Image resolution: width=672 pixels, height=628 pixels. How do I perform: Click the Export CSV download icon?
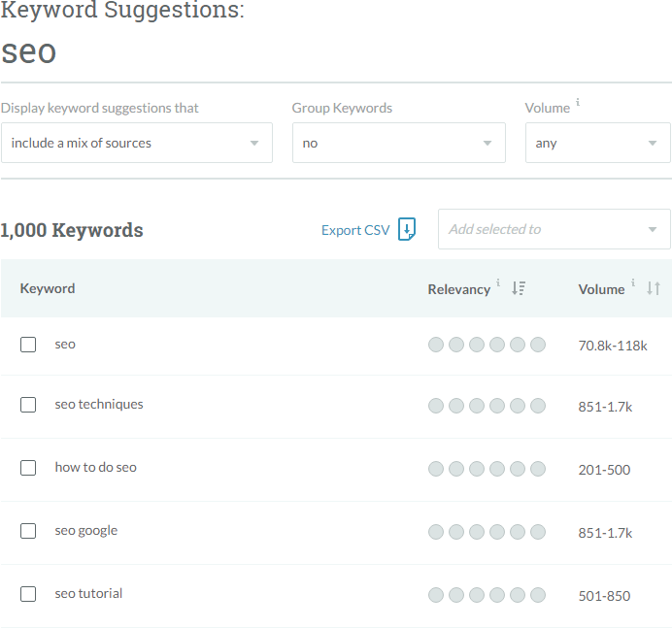(408, 229)
